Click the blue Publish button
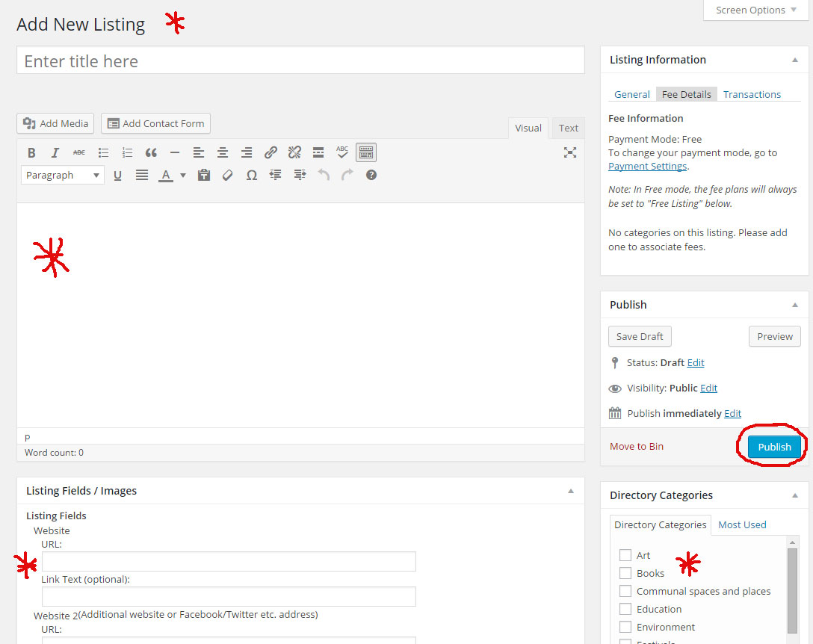813x644 pixels. (774, 447)
